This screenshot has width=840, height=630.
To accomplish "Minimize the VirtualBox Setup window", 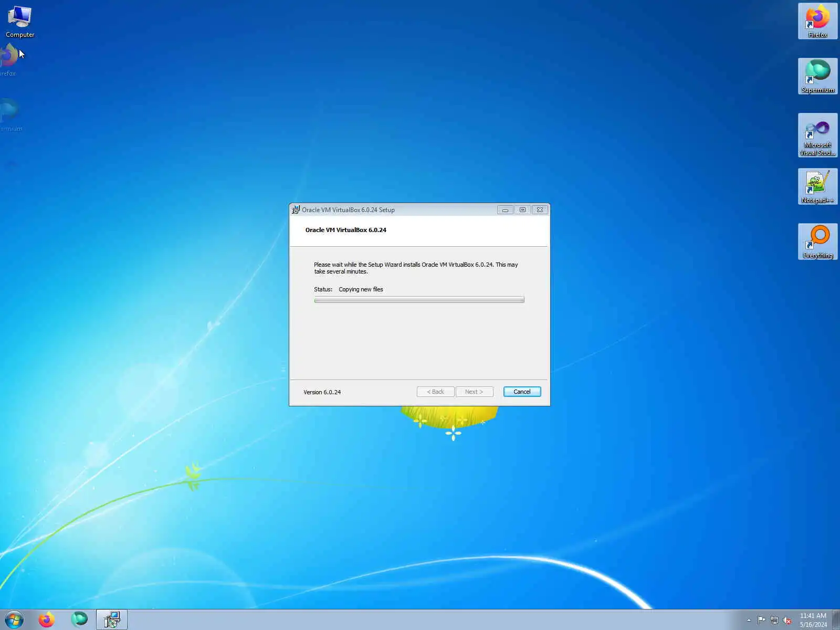I will coord(505,210).
